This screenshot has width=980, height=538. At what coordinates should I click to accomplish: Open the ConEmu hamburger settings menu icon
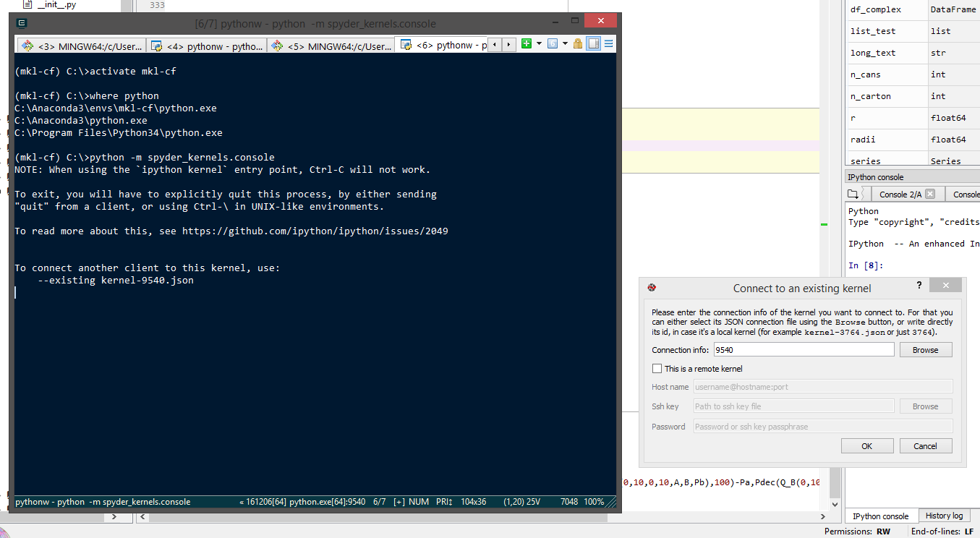tap(609, 44)
